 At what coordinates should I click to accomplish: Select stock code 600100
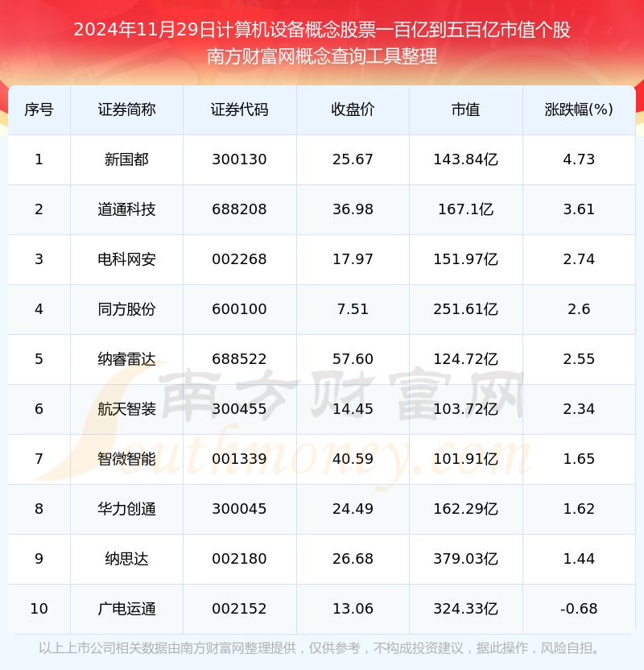pyautogui.click(x=239, y=309)
